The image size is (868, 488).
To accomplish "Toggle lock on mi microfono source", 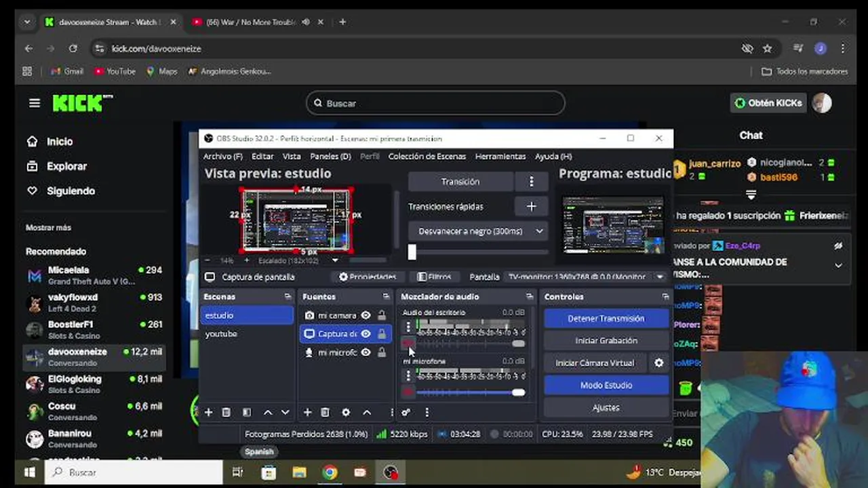I will tap(382, 352).
